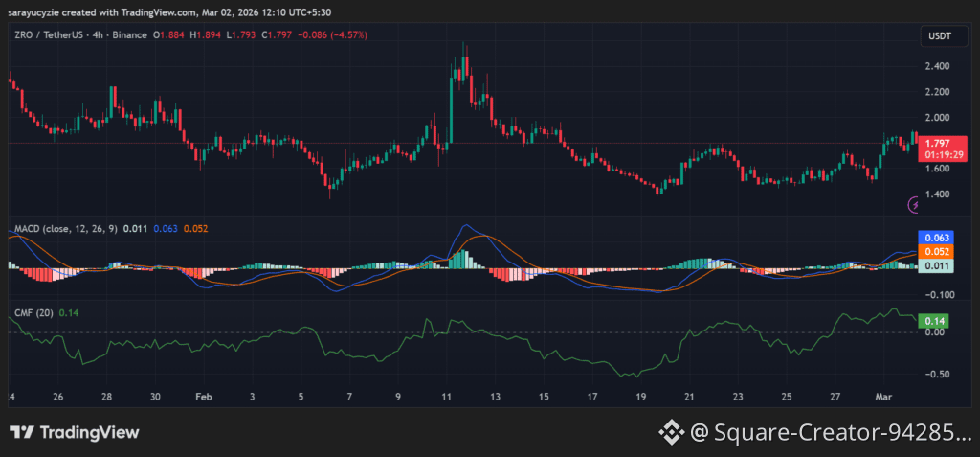Open the CMF (20) indicator legend
Screen dimensions: 980x457
(x=33, y=312)
